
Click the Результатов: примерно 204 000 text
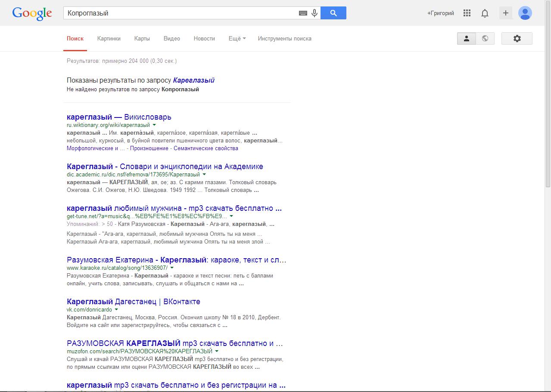121,61
